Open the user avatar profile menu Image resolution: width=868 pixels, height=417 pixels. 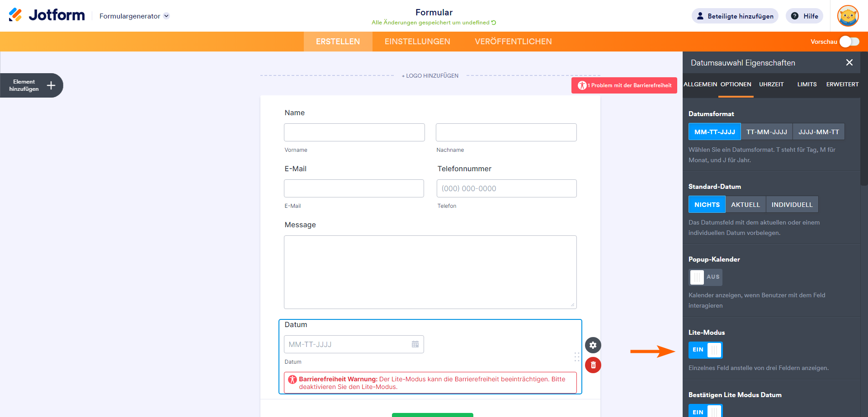coord(848,16)
